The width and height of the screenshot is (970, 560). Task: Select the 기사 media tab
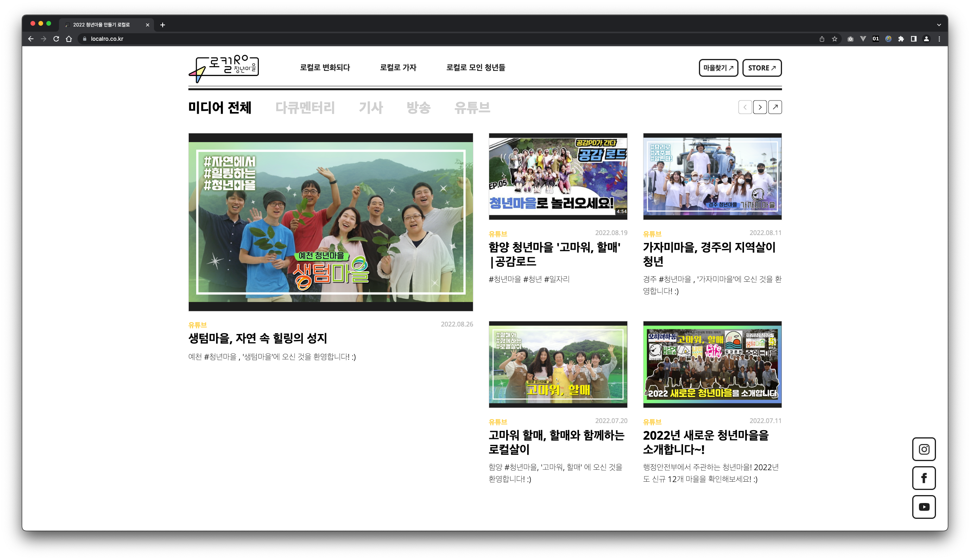coord(371,108)
